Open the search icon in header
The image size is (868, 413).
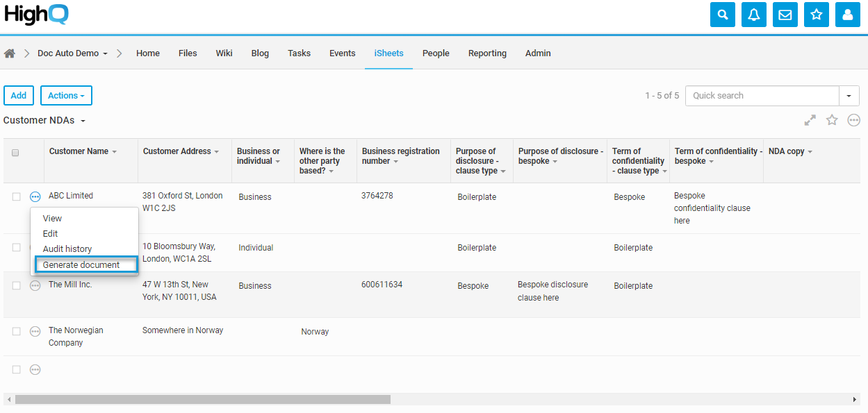pos(723,15)
